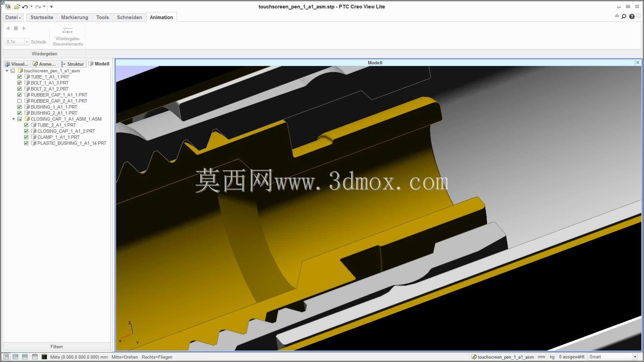
Task: Collapse the CLOSING_CAP_1_A1_ASM_1.ASM node
Action: click(14, 119)
